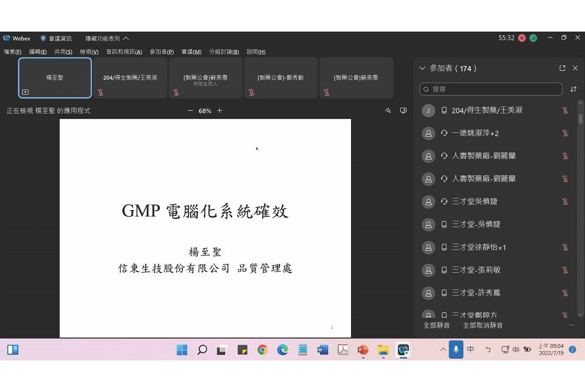
Task: Select the [製藥公會]-鄭秀勤 video thumbnail
Action: pos(281,78)
